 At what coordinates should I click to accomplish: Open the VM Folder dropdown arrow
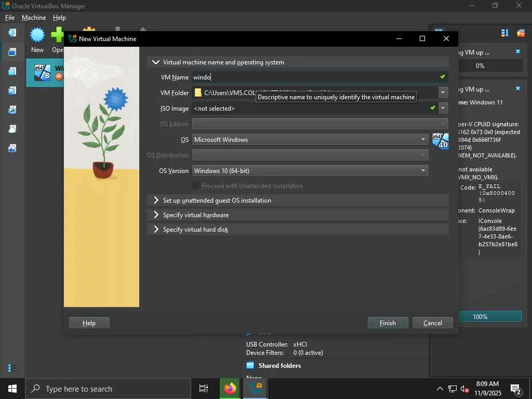click(443, 92)
